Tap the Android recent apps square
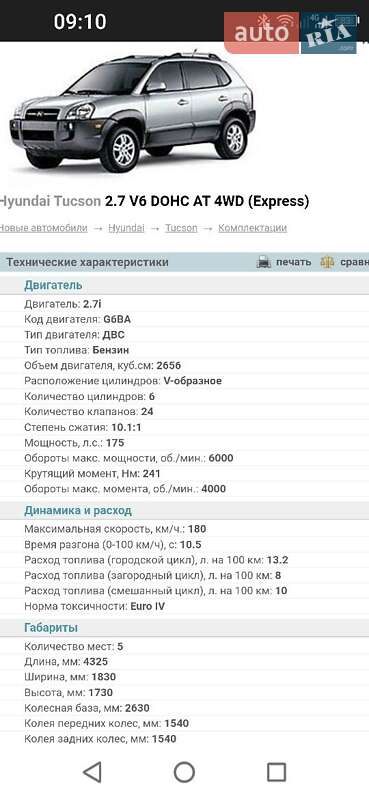Viewport: 369px width, 800px height. [276, 772]
